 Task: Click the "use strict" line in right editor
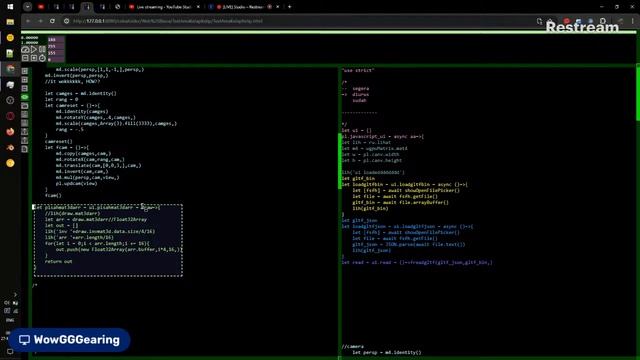coord(358,70)
